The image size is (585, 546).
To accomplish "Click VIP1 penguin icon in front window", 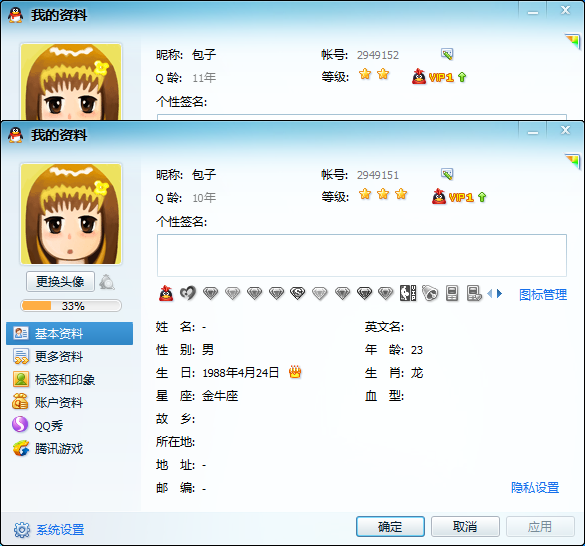I will [439, 197].
